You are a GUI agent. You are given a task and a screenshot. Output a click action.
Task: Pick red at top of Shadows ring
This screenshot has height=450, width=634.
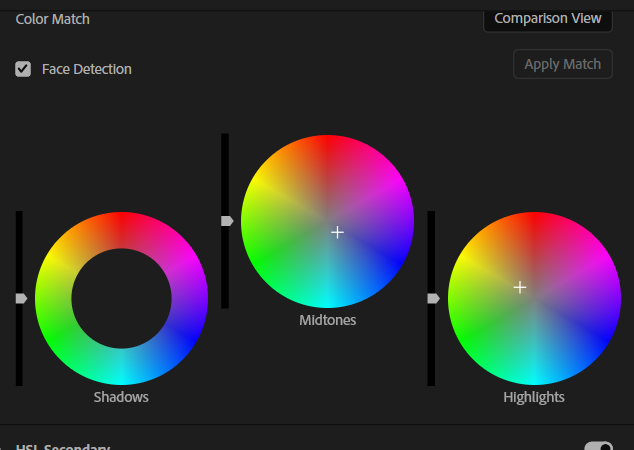point(121,230)
